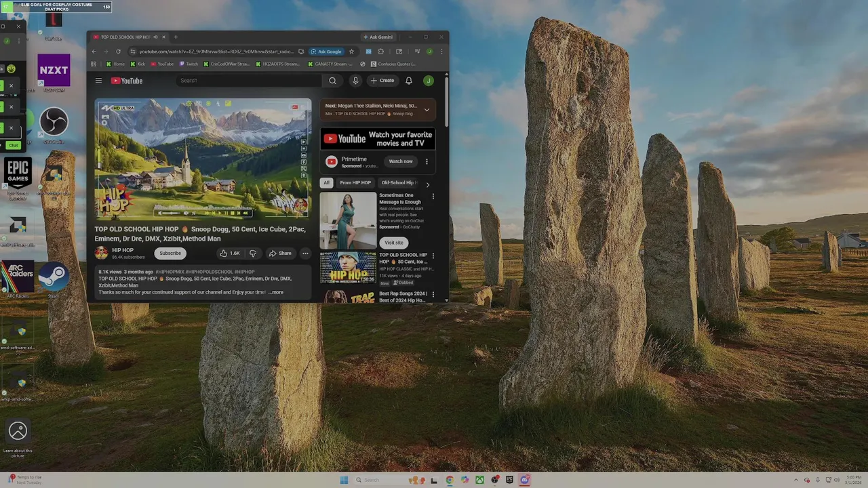Click the Windows Start button
Viewport: 868px width, 488px height.
[344, 480]
